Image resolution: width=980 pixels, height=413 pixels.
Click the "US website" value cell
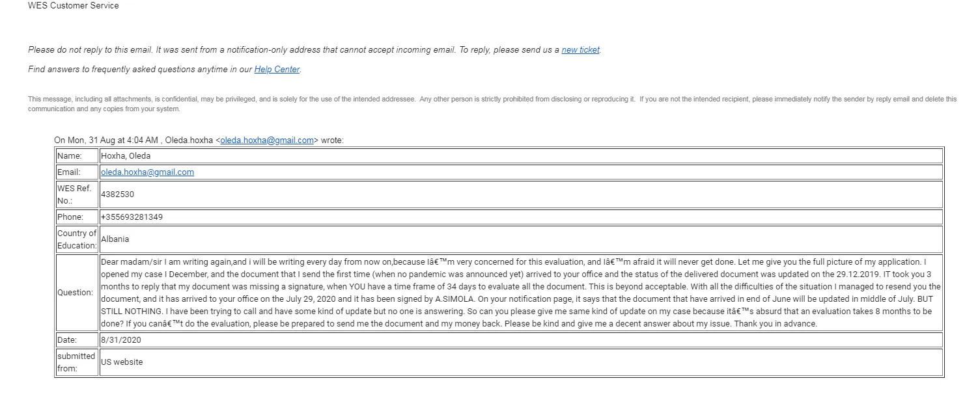(122, 362)
